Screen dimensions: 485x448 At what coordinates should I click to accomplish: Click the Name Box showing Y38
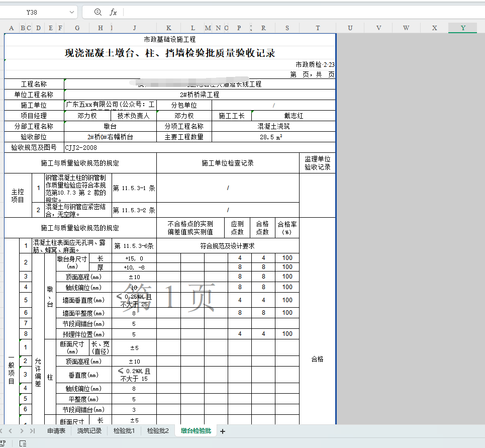tap(33, 12)
